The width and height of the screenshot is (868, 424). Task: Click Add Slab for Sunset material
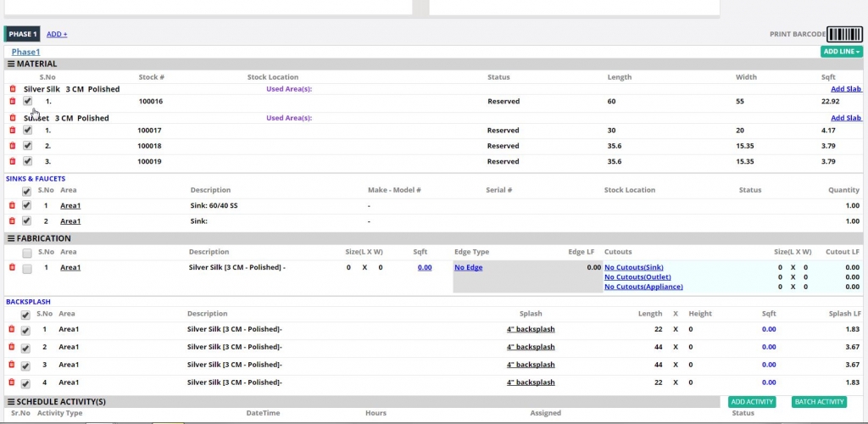(x=846, y=118)
